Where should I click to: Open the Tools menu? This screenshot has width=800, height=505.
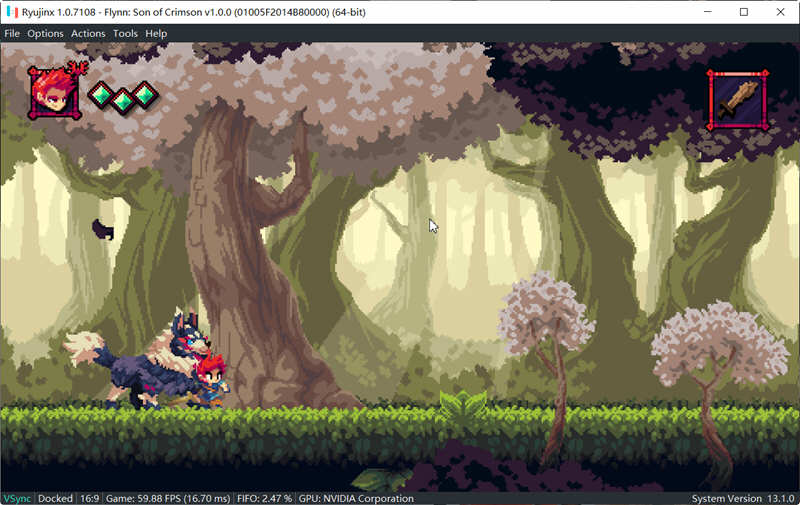coord(126,34)
